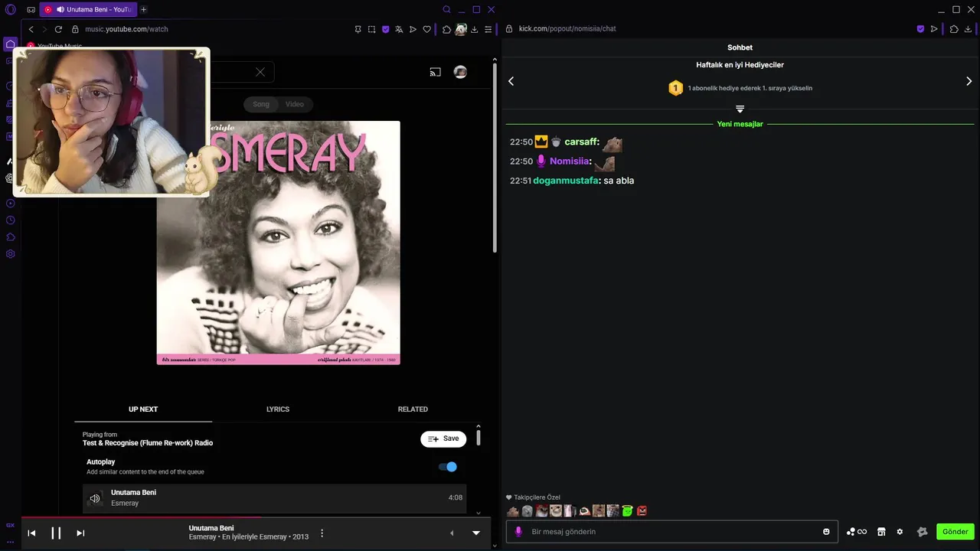The image size is (980, 551).
Task: Search open tabs with magnifier icon
Action: [x=447, y=9]
